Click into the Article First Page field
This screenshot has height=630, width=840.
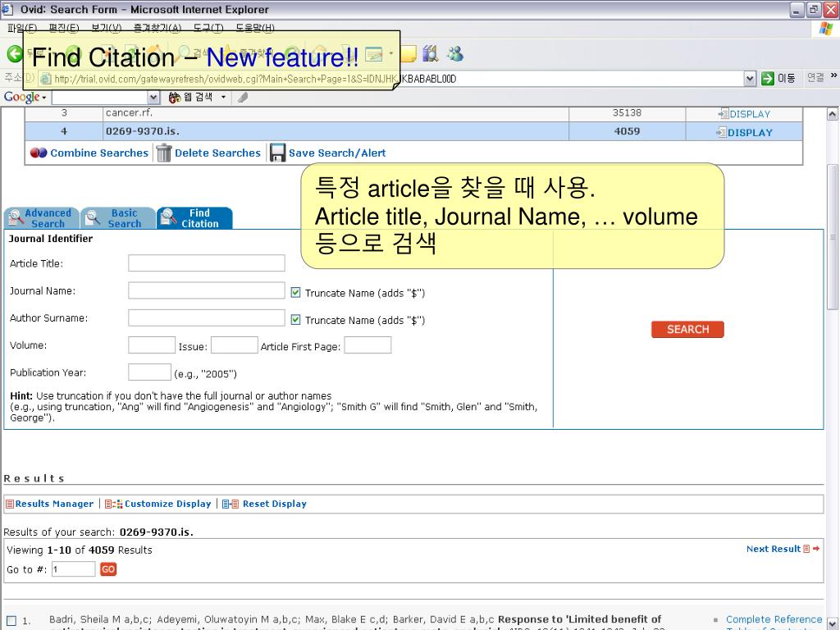click(x=367, y=345)
